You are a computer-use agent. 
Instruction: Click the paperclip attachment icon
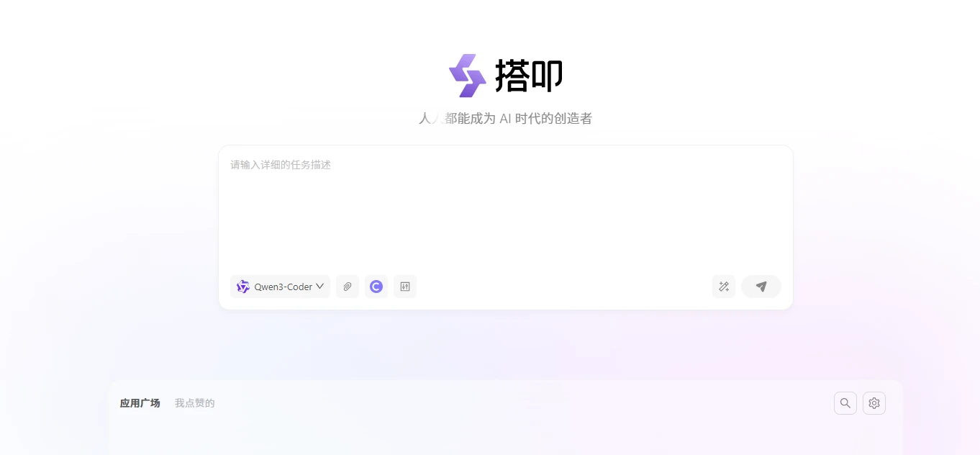pyautogui.click(x=347, y=287)
